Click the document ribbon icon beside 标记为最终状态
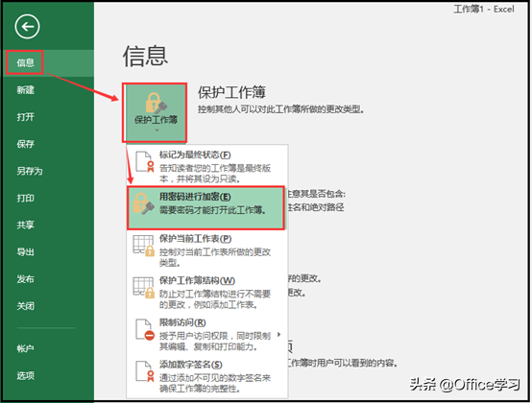The image size is (532, 403). pos(145,162)
